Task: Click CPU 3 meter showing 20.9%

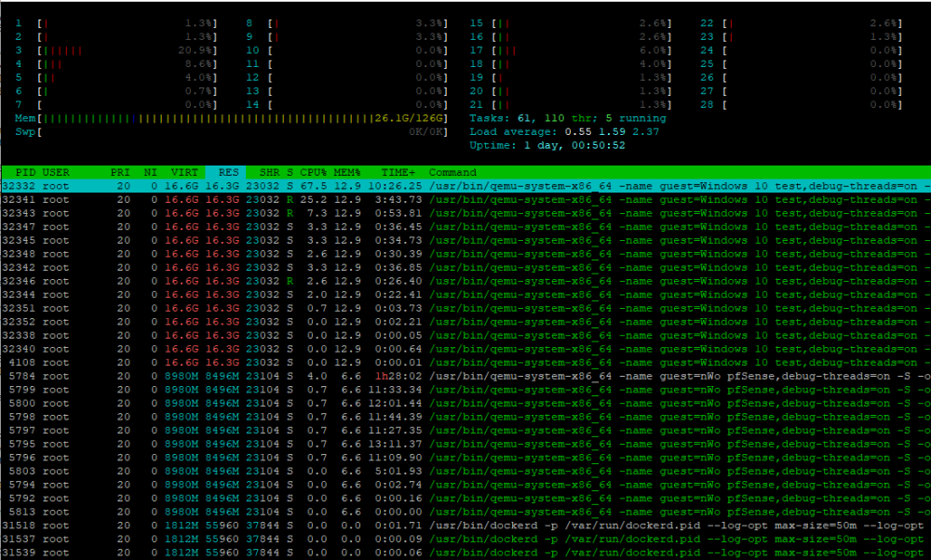Action: tap(116, 50)
